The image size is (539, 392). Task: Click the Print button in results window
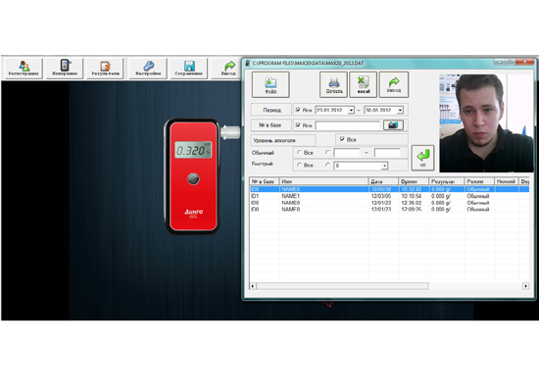coord(334,84)
